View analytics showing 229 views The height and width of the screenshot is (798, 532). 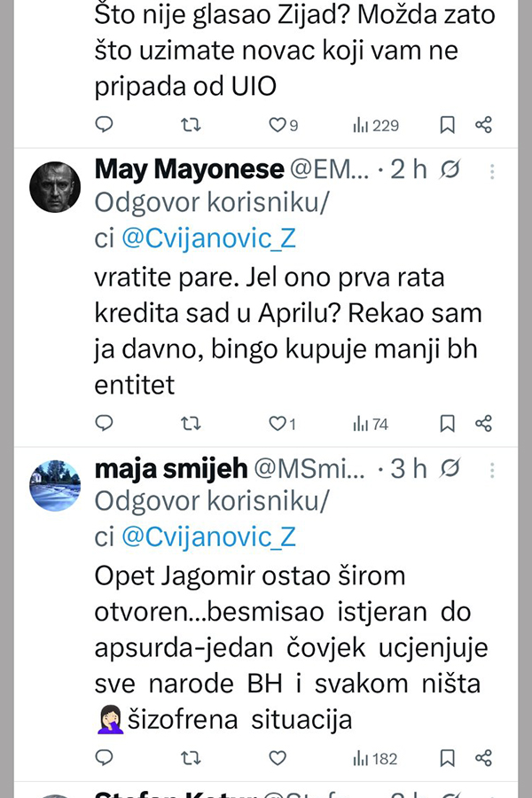376,125
